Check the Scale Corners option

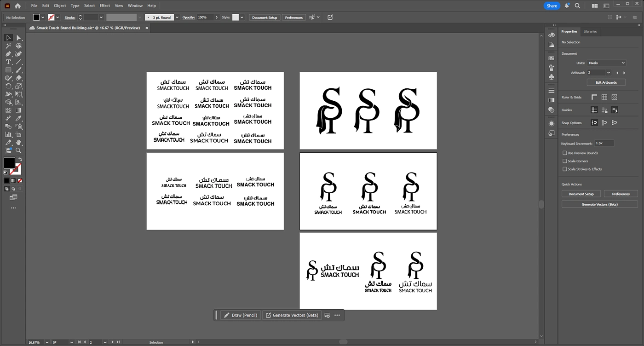pos(565,161)
